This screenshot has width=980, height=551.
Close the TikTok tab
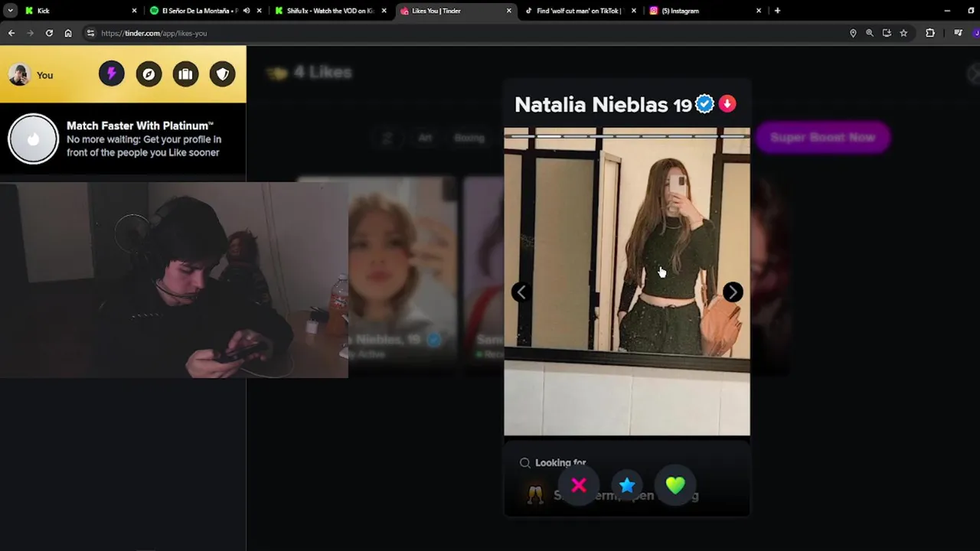tap(634, 11)
